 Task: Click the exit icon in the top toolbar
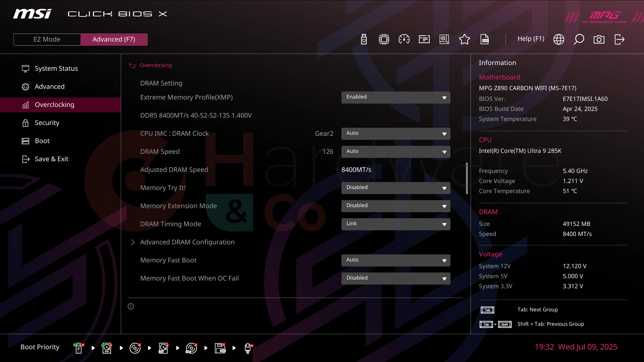(619, 39)
